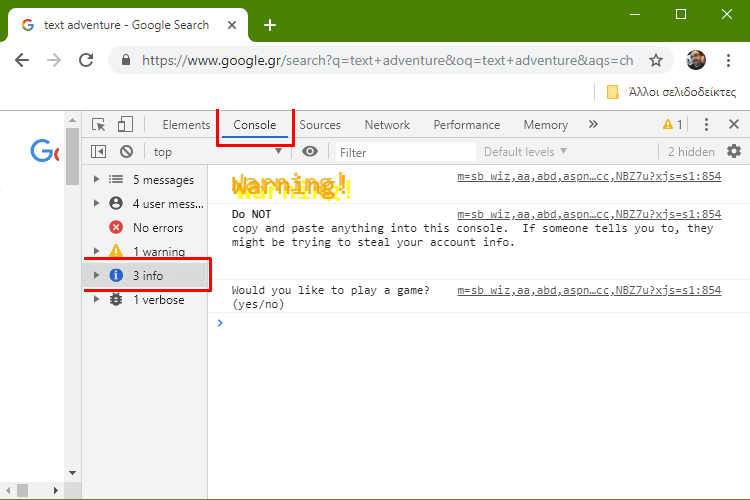Open DevTools three-dot customize menu

706,125
